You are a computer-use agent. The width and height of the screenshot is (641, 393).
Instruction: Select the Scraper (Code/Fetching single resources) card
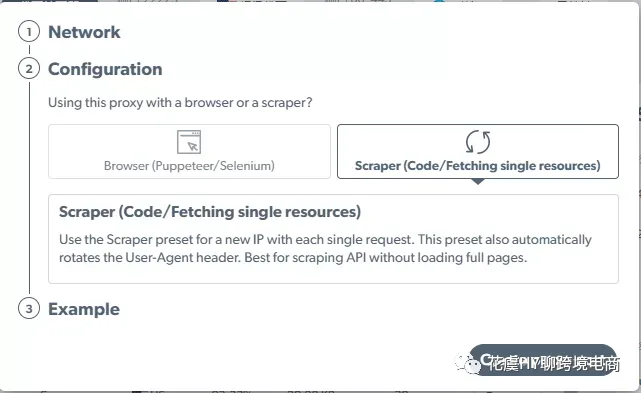pos(477,151)
